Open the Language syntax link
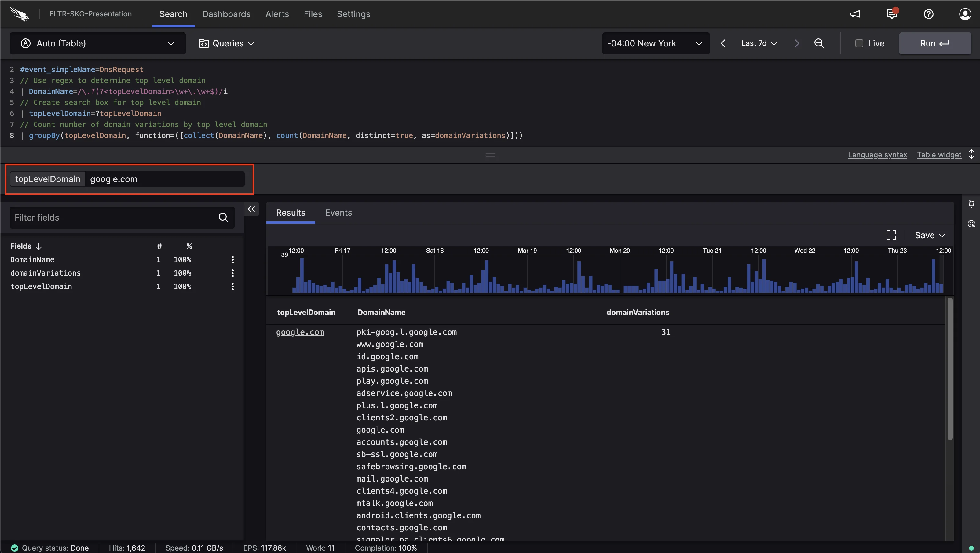This screenshot has width=980, height=553. click(x=877, y=155)
